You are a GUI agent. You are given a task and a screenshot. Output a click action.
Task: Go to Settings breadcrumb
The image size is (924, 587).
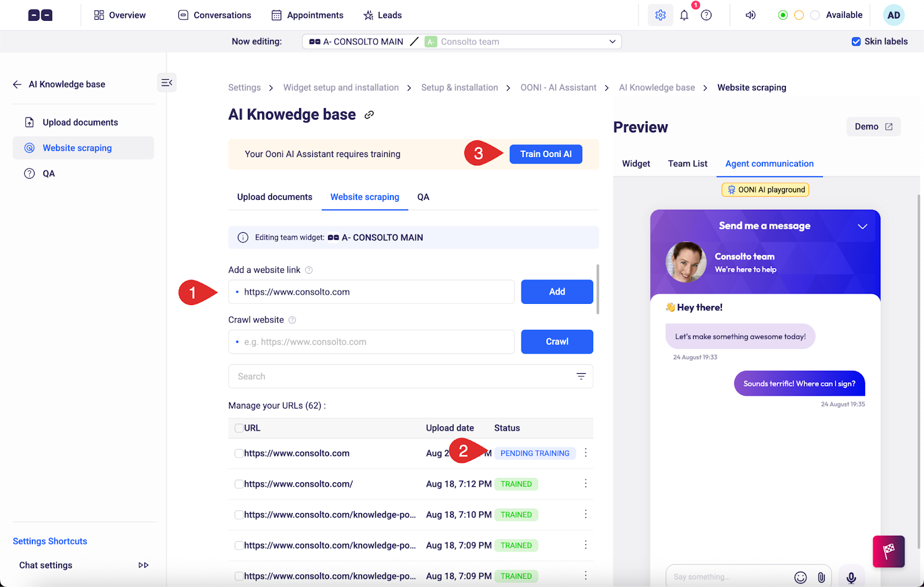coord(244,88)
